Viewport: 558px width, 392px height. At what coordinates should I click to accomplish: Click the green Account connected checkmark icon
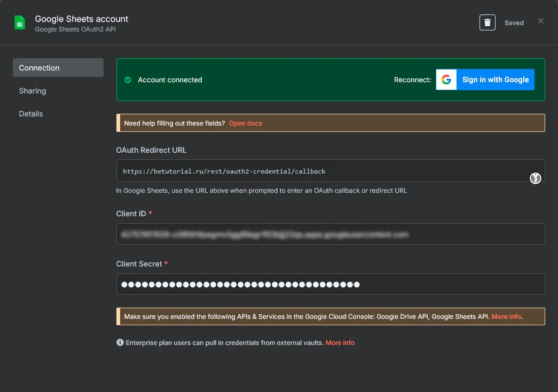[128, 80]
